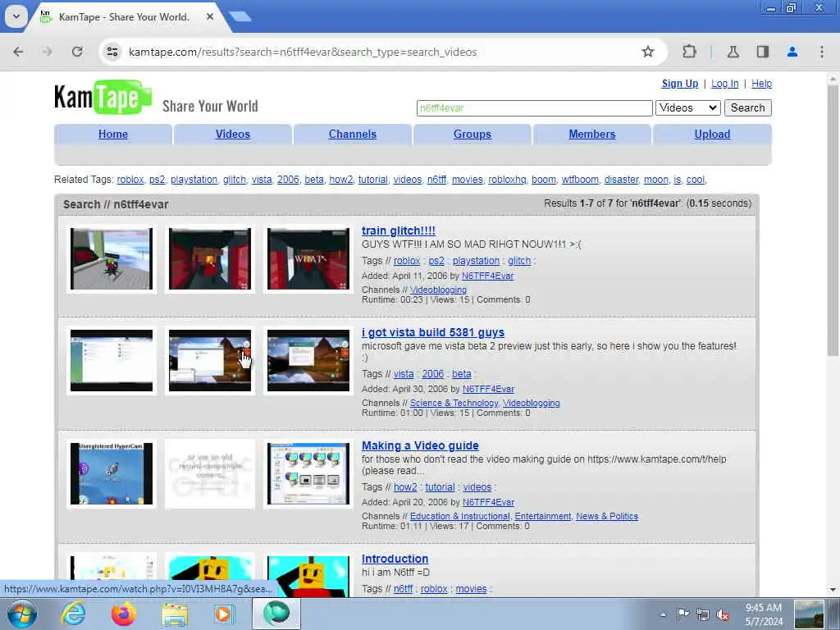
Task: Click the Help link
Action: point(761,84)
